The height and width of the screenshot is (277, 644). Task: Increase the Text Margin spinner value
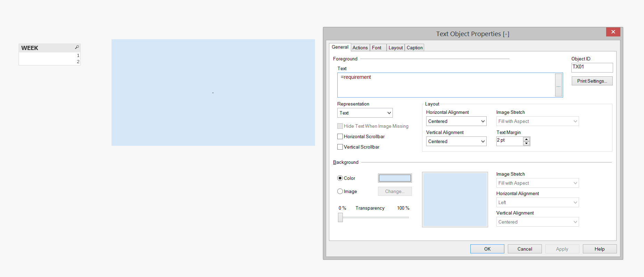527,139
